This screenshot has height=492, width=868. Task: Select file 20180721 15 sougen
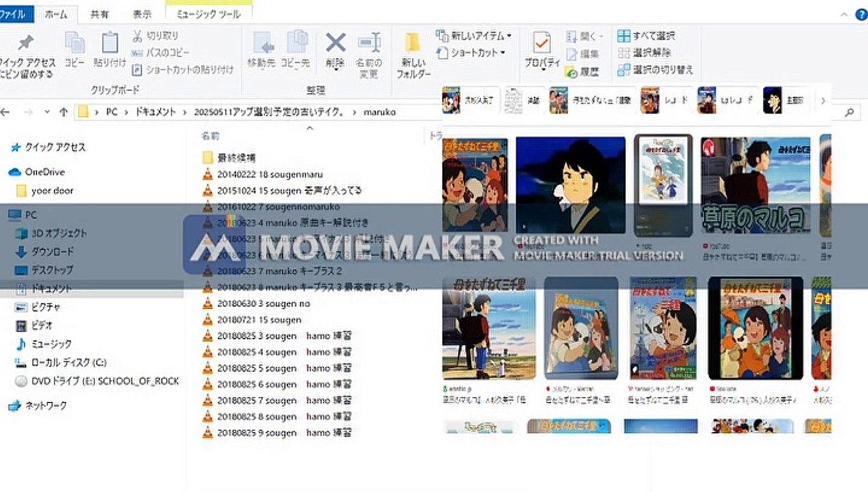(x=252, y=320)
